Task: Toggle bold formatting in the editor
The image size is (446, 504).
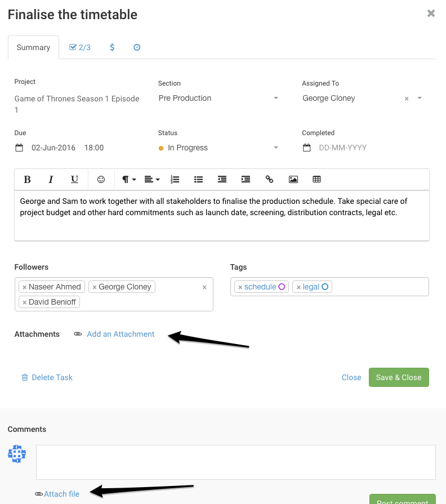Action: [27, 179]
